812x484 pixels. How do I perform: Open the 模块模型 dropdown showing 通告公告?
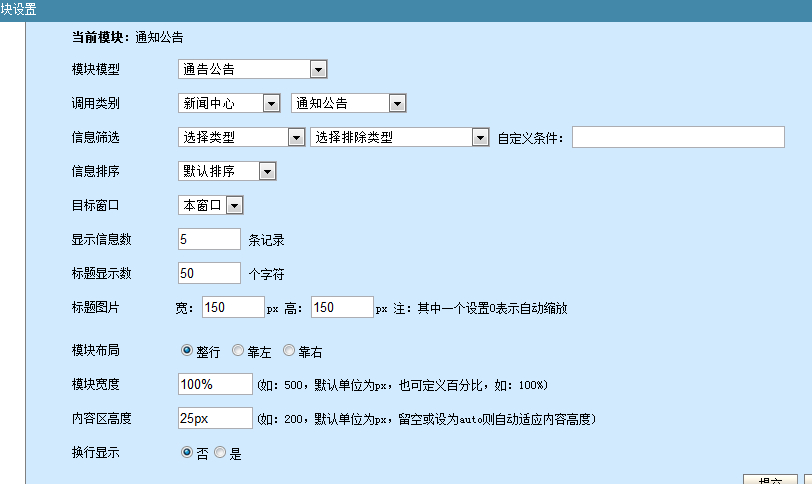coord(253,69)
